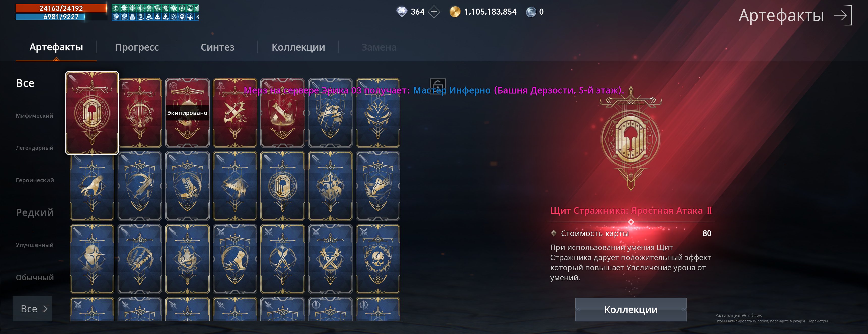This screenshot has height=334, width=868.
Task: Click the red health bar
Action: [61, 8]
